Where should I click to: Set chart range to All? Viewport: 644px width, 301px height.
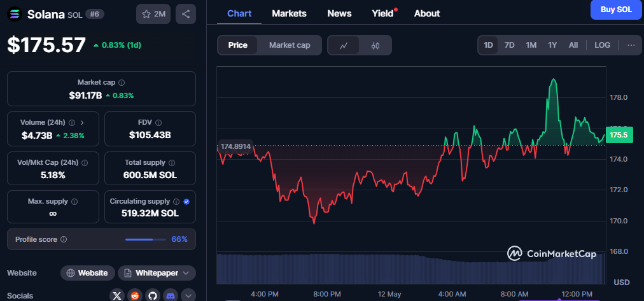tap(573, 45)
